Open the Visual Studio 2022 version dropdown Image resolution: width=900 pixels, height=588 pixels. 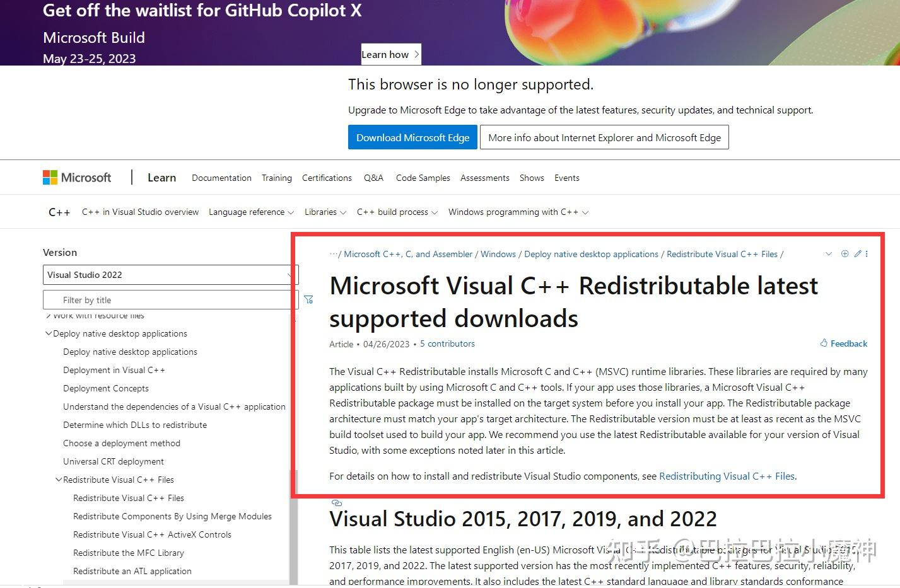[x=170, y=274]
